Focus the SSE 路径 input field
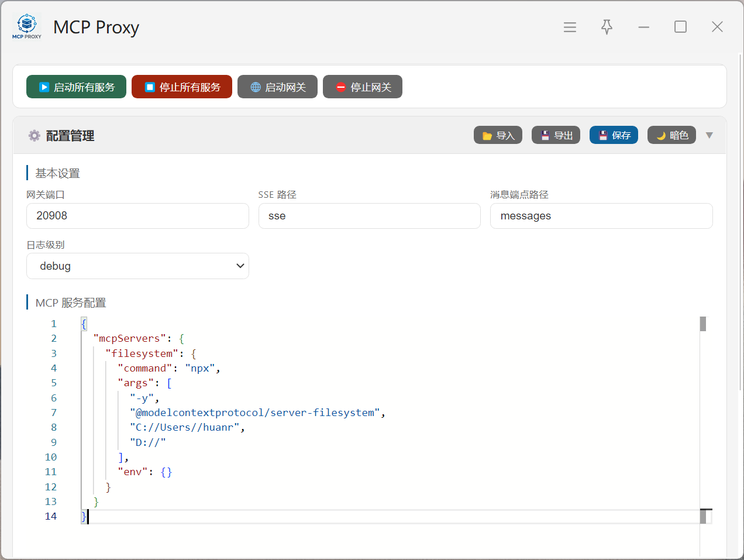The height and width of the screenshot is (560, 744). (369, 216)
